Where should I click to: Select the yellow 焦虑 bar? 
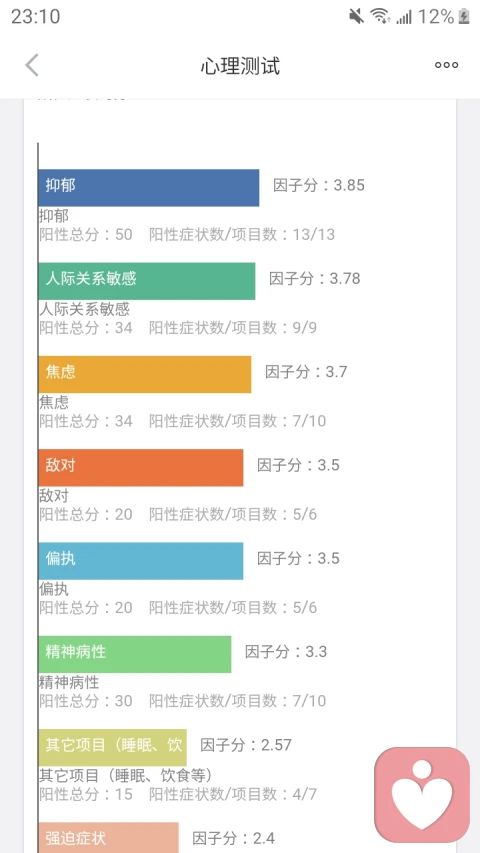click(x=145, y=374)
